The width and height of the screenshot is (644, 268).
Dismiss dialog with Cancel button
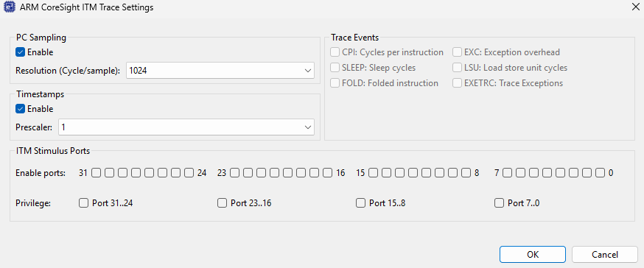pyautogui.click(x=604, y=255)
